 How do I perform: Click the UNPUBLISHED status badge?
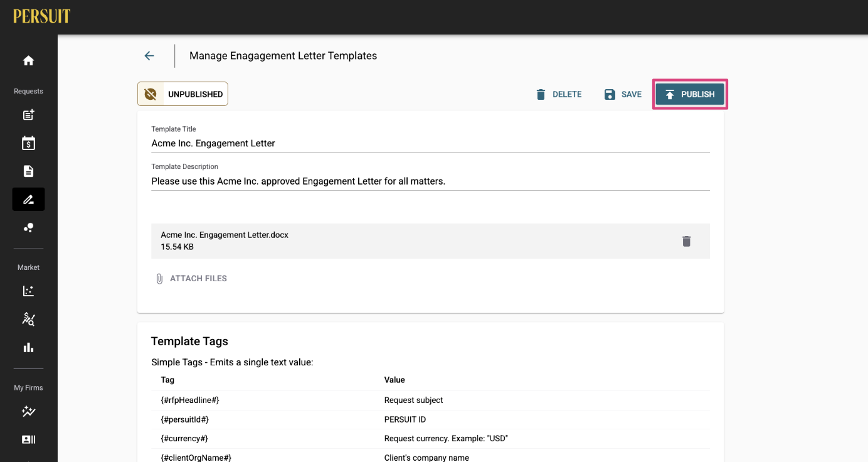coord(183,94)
